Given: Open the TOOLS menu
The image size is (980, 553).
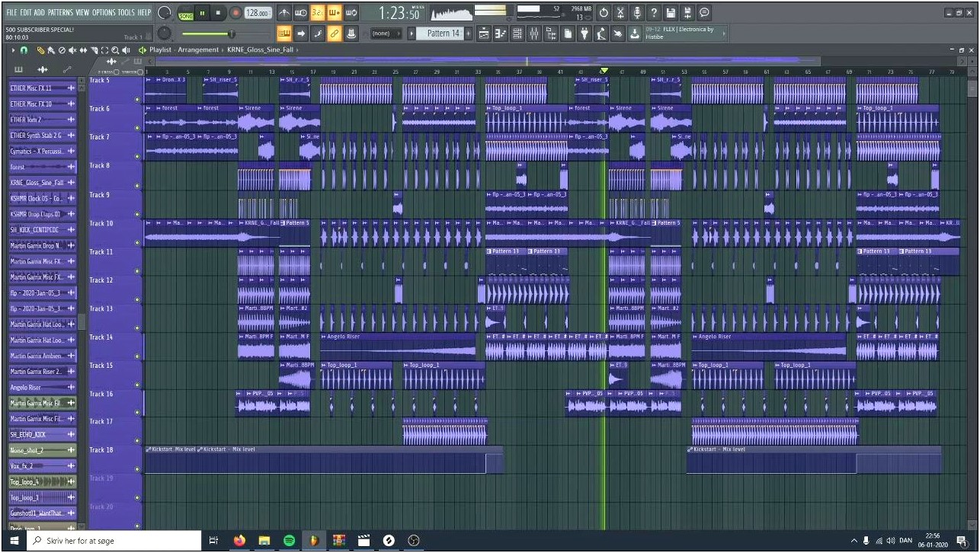Looking at the screenshot, I should click(126, 13).
